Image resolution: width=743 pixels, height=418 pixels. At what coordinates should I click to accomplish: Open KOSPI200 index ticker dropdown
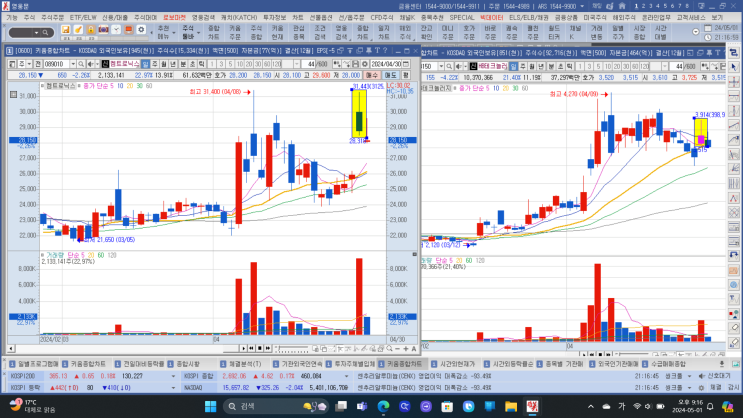[x=173, y=376]
